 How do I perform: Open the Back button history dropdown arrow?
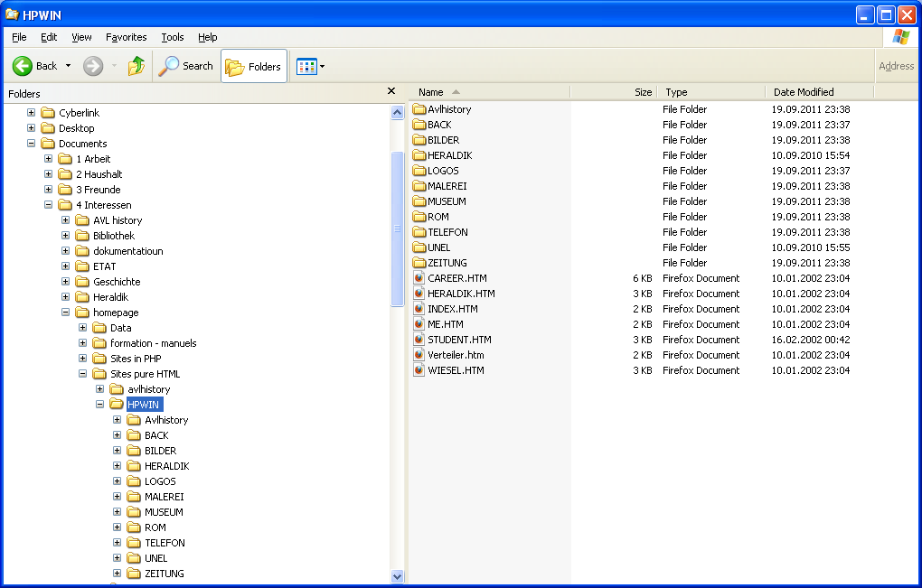[x=68, y=66]
